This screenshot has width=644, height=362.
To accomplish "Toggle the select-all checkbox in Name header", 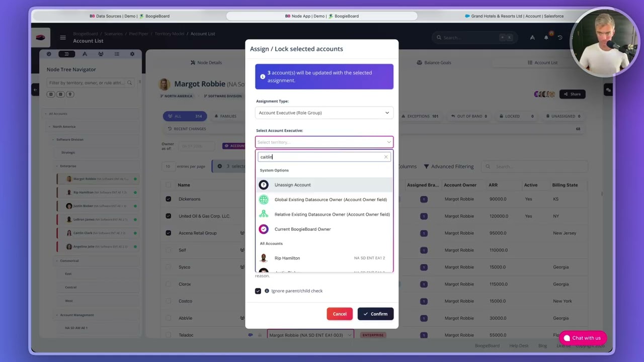I will pyautogui.click(x=168, y=185).
